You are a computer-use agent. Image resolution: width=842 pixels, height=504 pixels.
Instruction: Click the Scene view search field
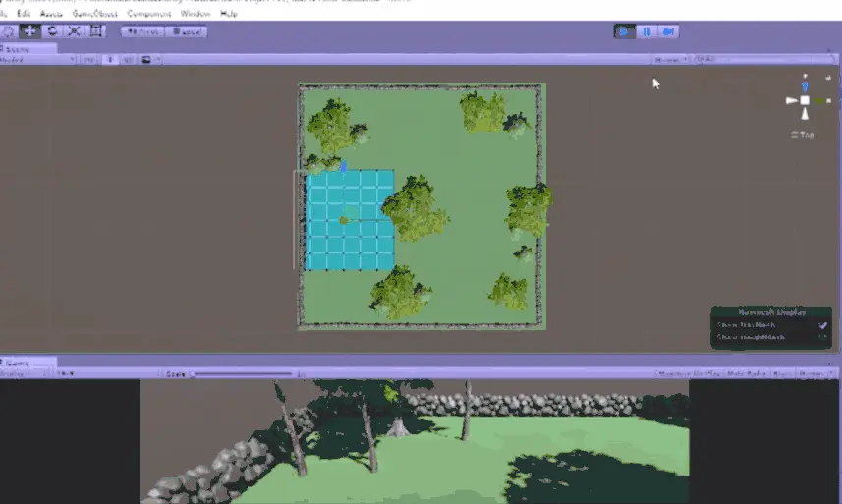tap(765, 60)
